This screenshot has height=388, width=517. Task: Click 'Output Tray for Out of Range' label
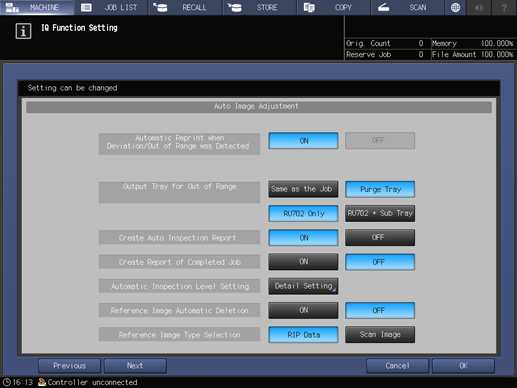(x=179, y=192)
